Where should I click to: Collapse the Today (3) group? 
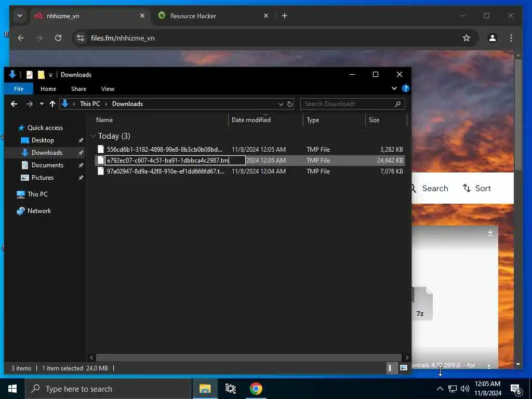(94, 136)
